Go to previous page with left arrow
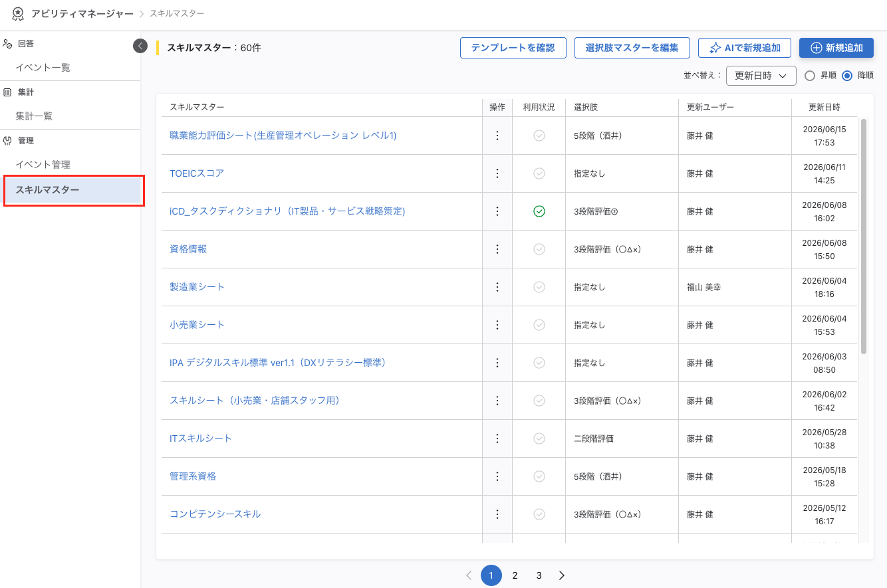The width and height of the screenshot is (887, 588). 468,575
